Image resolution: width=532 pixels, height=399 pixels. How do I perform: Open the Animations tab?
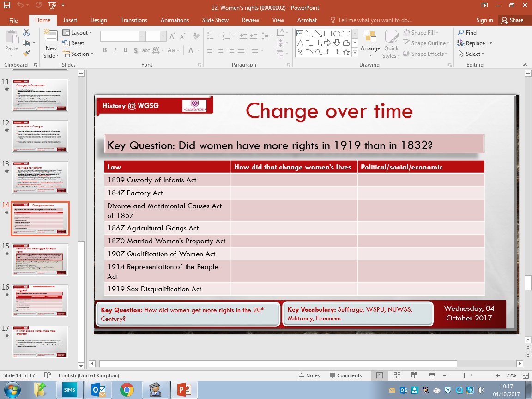pyautogui.click(x=175, y=20)
